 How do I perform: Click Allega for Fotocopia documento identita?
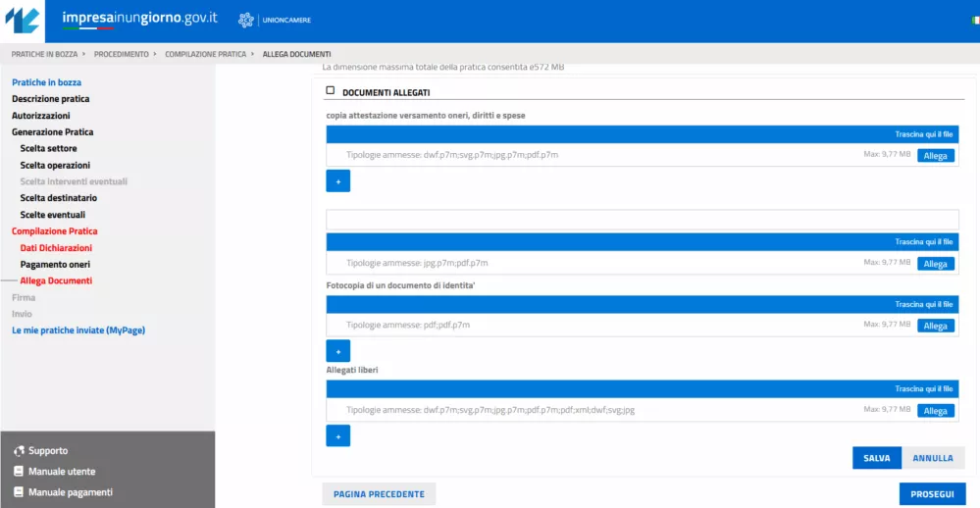tap(935, 326)
